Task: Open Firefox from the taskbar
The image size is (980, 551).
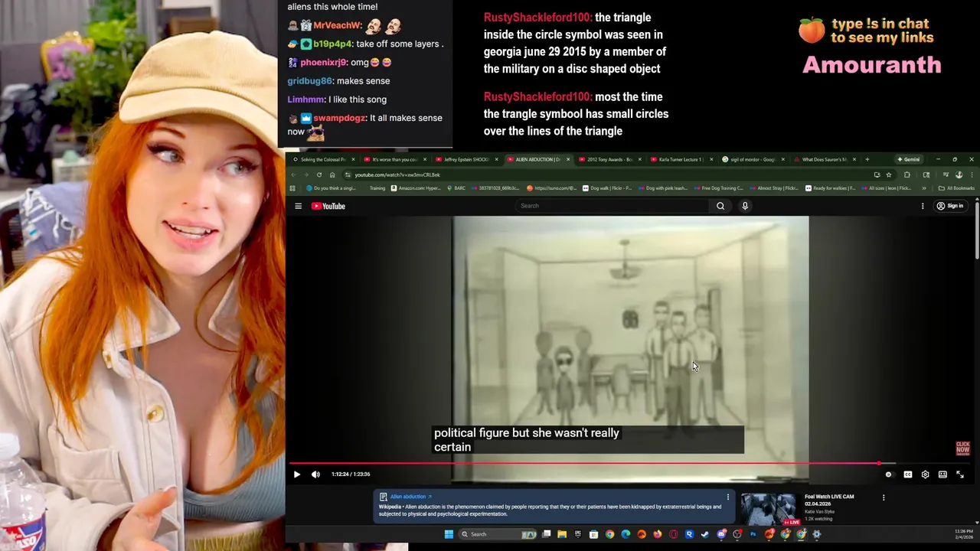Action: pos(657,534)
